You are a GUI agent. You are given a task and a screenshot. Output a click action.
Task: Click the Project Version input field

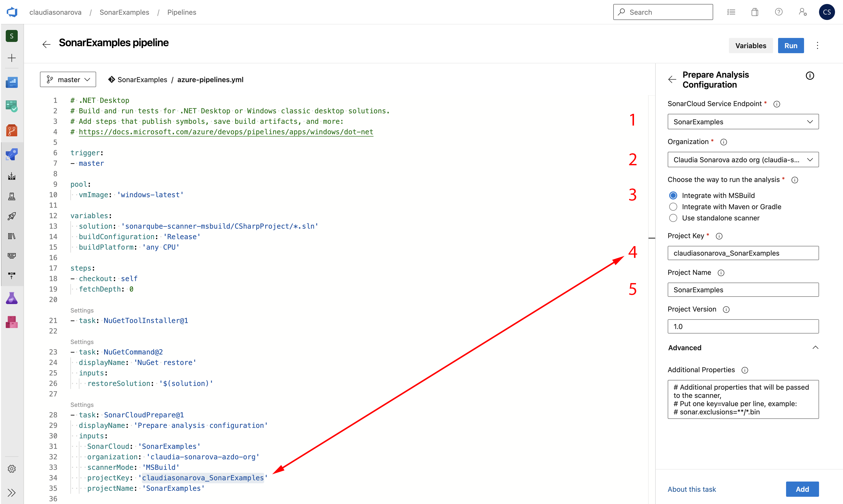(x=743, y=327)
